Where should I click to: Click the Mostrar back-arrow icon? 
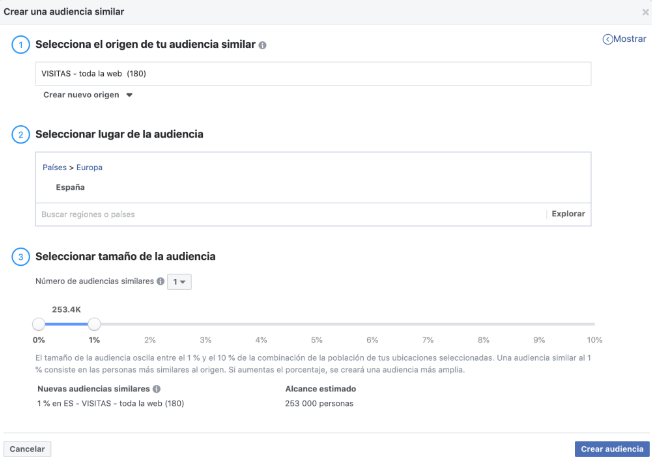607,39
